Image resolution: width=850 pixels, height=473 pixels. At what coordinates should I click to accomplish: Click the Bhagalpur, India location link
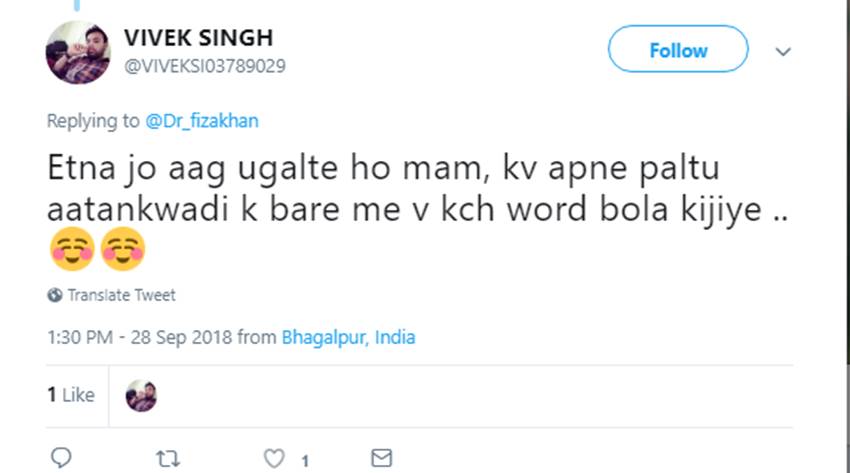(348, 337)
